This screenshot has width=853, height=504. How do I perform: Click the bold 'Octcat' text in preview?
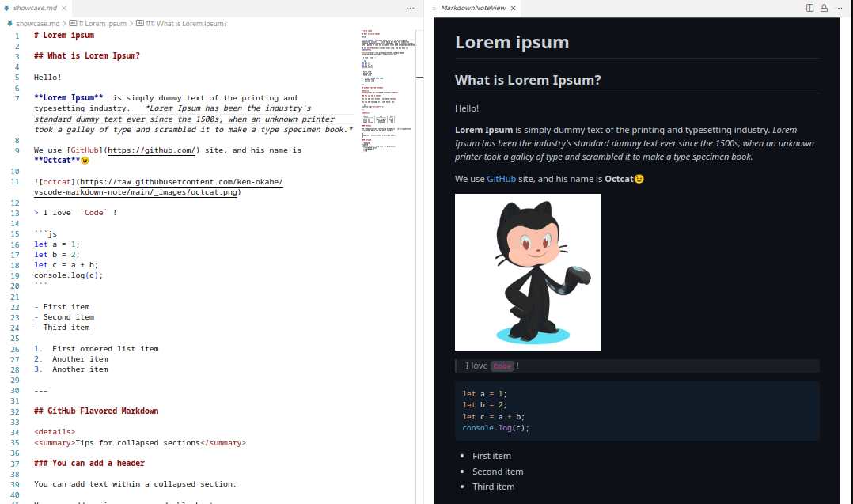click(x=619, y=179)
